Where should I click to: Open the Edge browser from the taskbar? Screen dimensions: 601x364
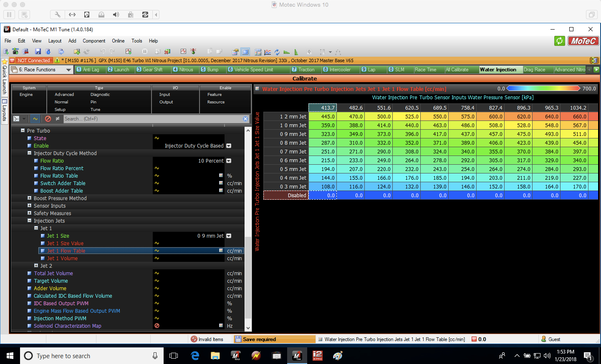(195, 356)
